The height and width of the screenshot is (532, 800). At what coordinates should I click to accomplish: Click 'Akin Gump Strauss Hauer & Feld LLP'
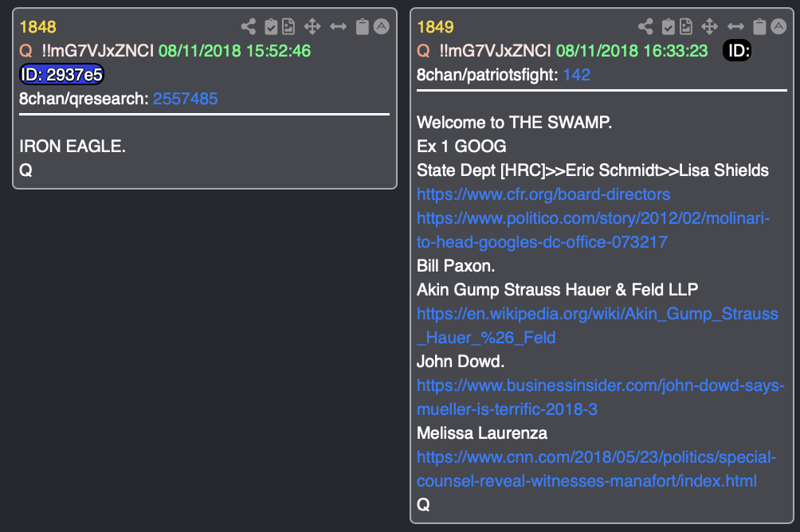coord(557,290)
